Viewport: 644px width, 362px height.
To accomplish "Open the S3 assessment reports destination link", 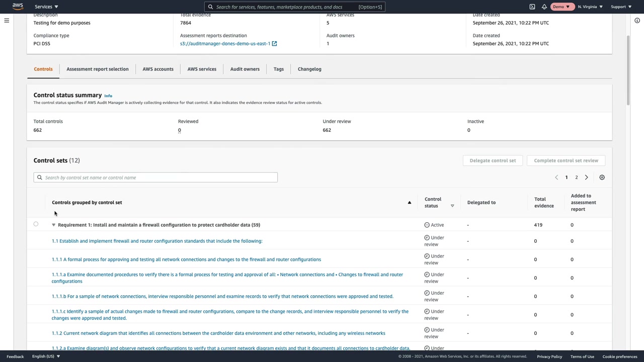I will click(225, 44).
